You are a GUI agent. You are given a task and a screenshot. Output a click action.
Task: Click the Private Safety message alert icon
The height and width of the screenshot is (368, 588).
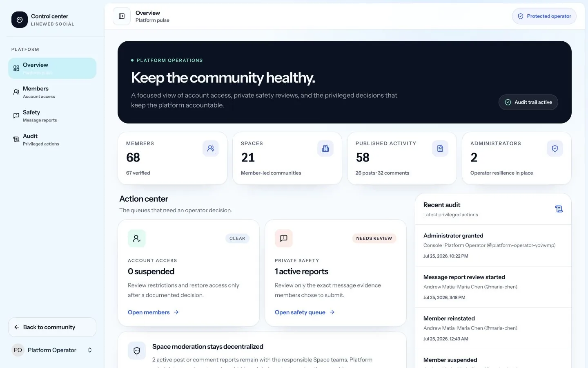(x=284, y=238)
